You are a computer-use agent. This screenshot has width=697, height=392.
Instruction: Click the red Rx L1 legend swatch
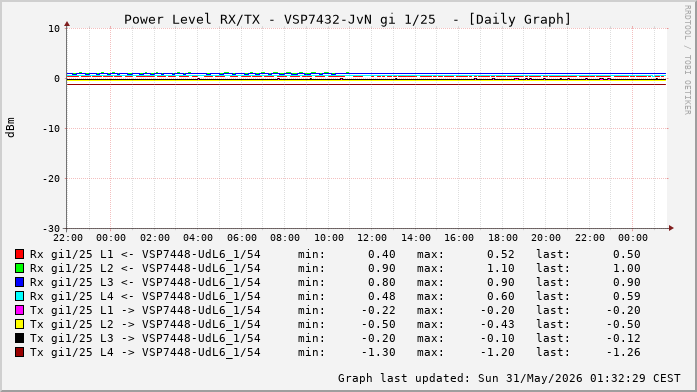(19, 254)
